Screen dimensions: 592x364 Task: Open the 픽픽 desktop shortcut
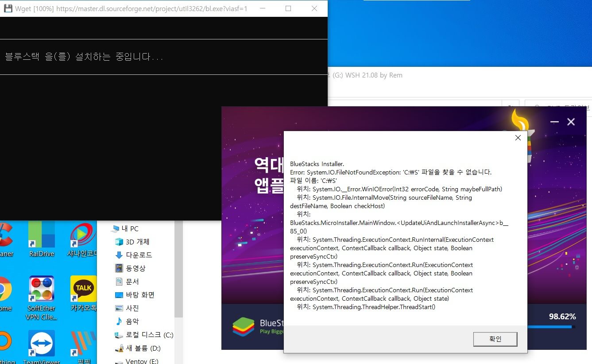pos(83,347)
